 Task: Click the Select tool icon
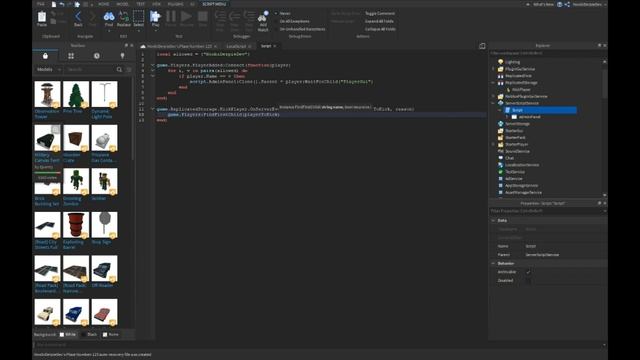pos(138,17)
